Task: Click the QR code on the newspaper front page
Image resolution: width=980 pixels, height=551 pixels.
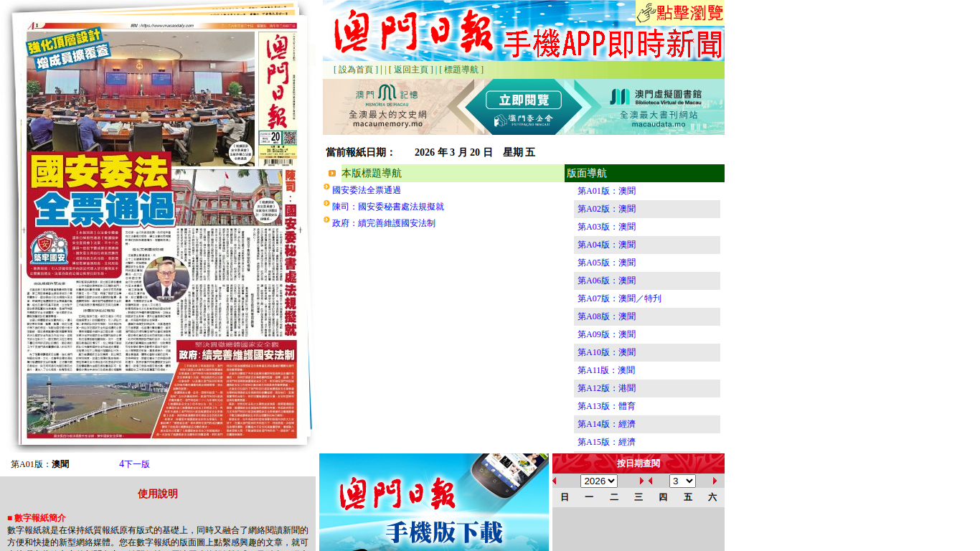Action: [289, 139]
